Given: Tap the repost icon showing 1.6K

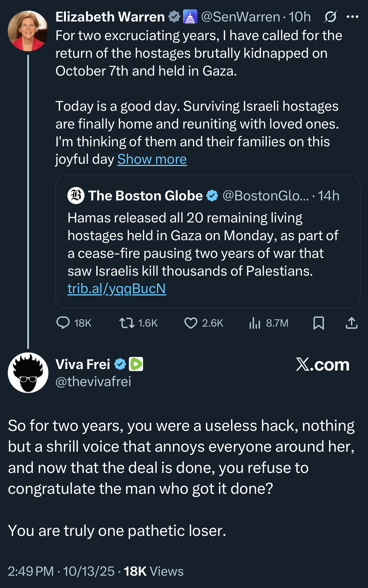Looking at the screenshot, I should pyautogui.click(x=127, y=323).
